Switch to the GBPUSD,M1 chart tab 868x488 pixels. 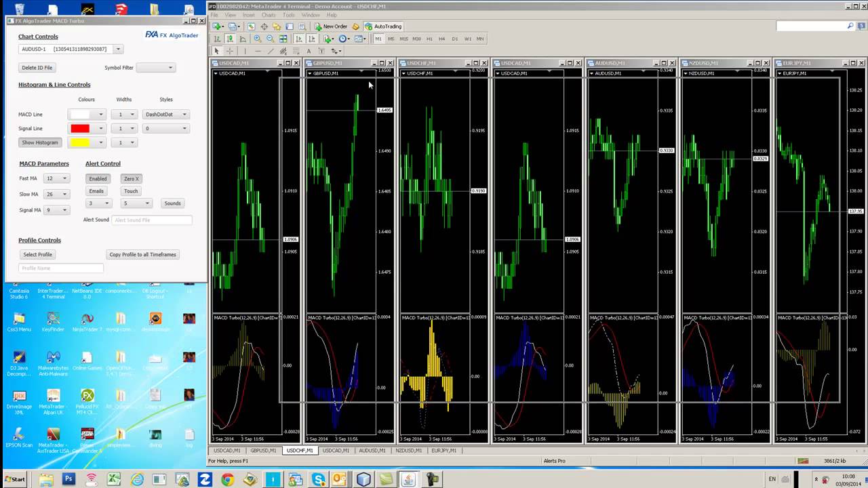tap(263, 450)
